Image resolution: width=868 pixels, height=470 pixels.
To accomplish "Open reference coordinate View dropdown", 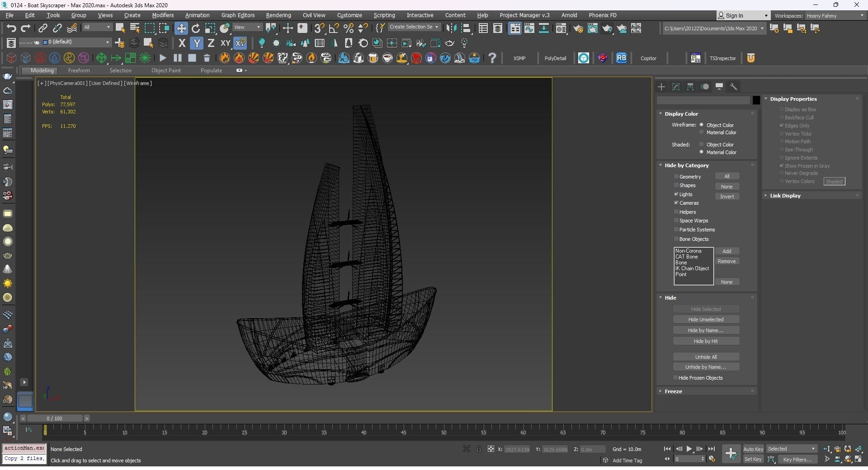I will pyautogui.click(x=247, y=27).
